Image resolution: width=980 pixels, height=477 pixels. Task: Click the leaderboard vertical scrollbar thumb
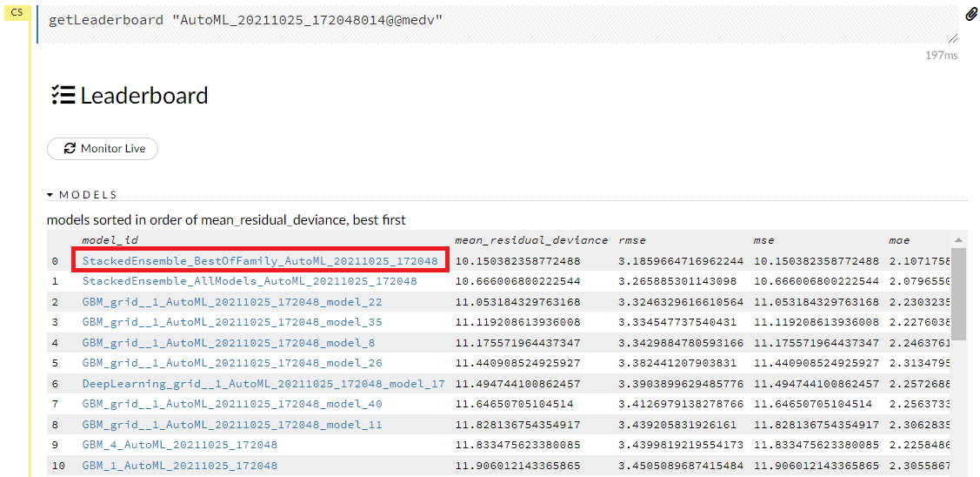click(x=958, y=292)
